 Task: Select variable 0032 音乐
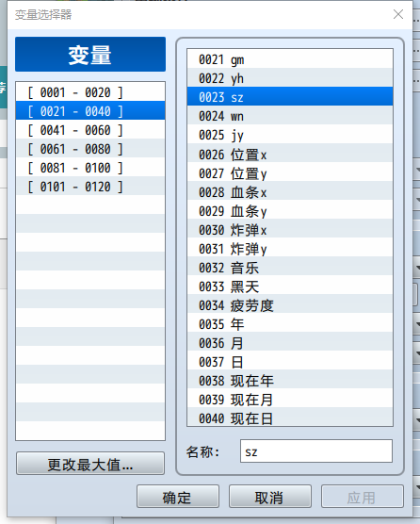[290, 267]
